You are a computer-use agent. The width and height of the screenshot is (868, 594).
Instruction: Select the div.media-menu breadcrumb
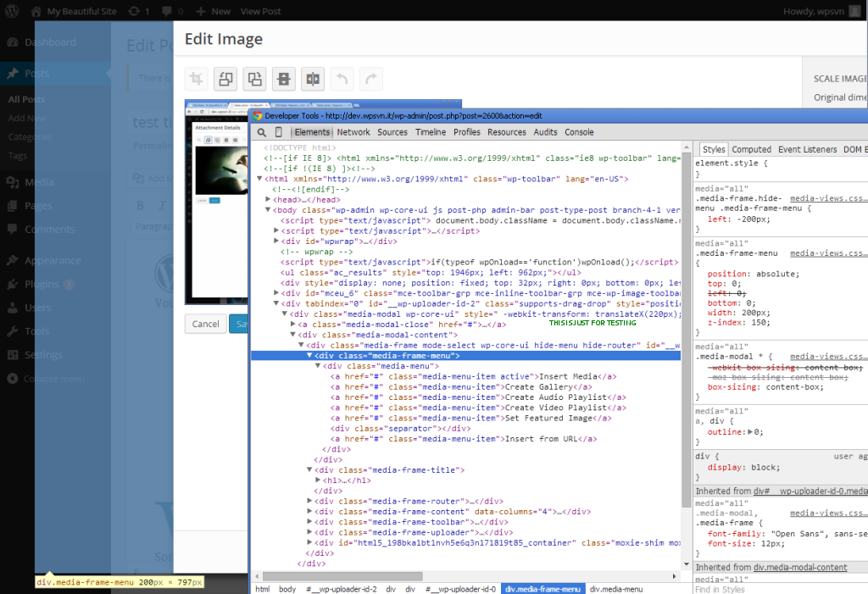pos(616,589)
